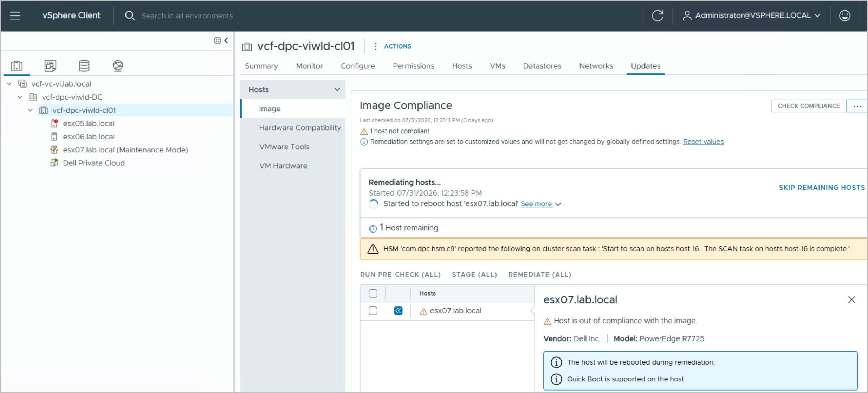The image size is (868, 393).
Task: Open the Datastores tab
Action: coord(542,66)
